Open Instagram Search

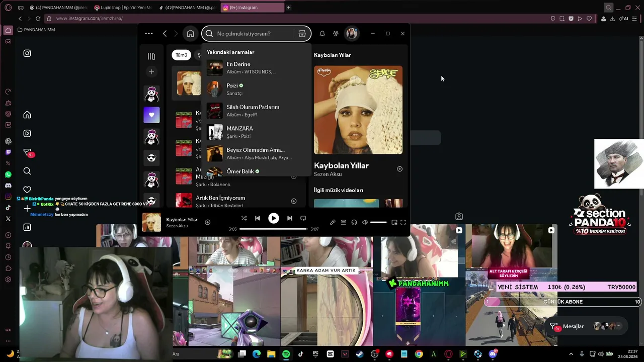[27, 171]
